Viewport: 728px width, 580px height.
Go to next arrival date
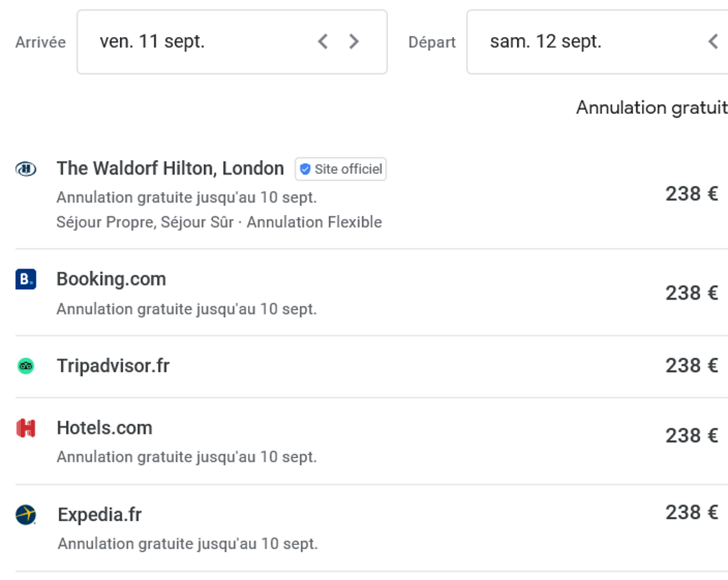[x=354, y=42]
